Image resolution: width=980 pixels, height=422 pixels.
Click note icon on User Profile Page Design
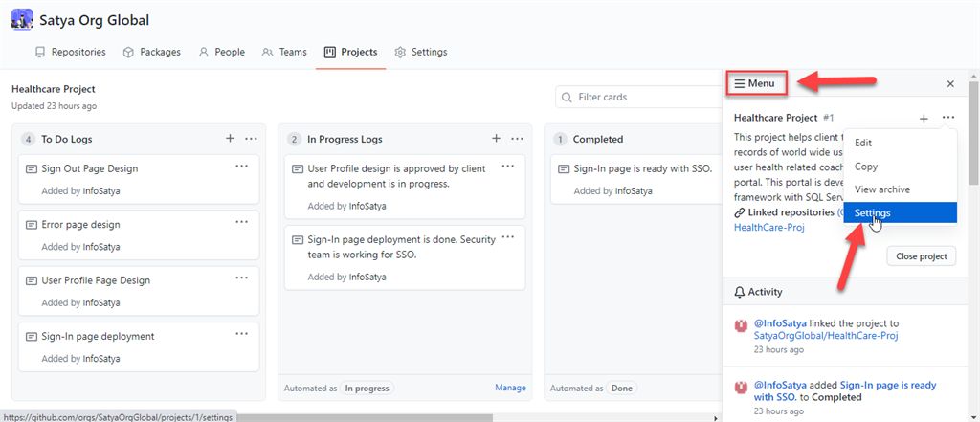pos(32,280)
